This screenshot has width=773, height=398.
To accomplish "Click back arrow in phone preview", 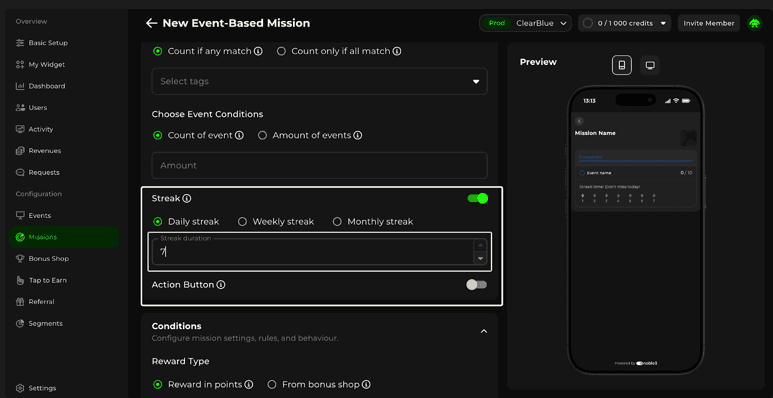I will point(579,121).
